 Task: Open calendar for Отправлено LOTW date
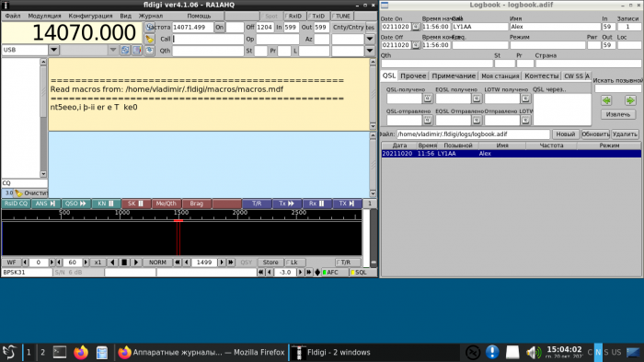pyautogui.click(x=525, y=120)
